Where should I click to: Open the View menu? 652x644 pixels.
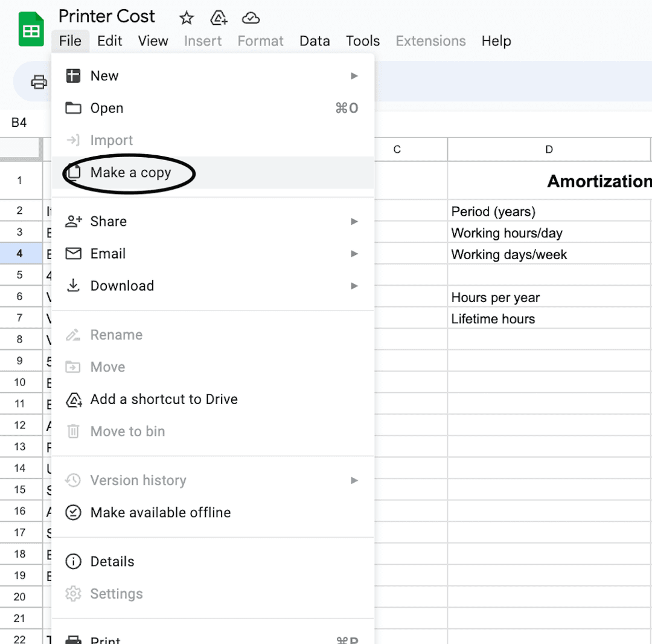(153, 40)
